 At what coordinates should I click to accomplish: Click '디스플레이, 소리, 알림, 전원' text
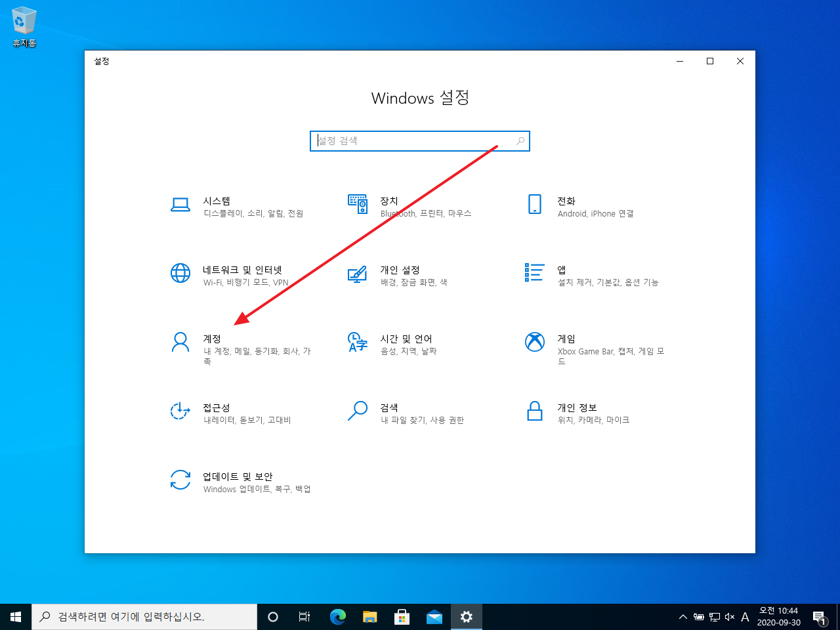coord(253,213)
